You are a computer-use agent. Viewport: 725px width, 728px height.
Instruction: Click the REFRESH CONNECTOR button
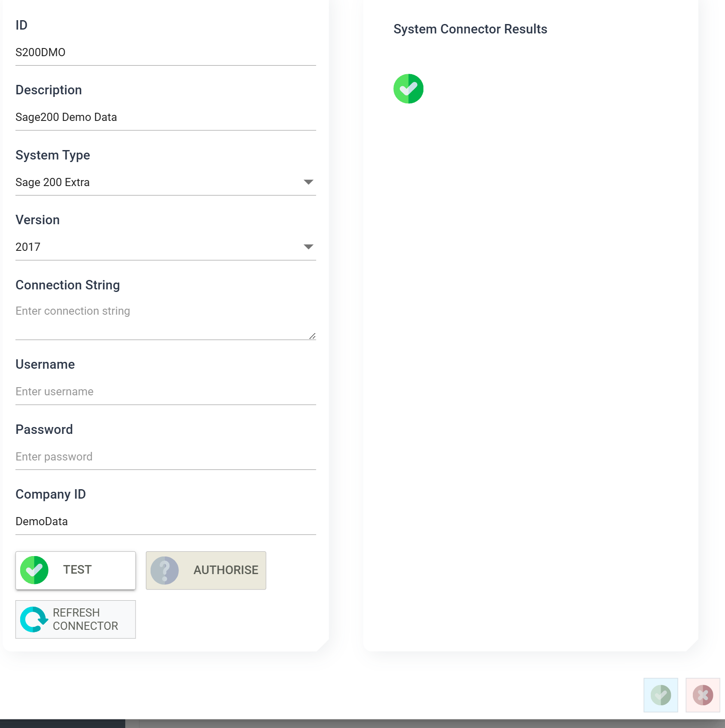coord(76,619)
